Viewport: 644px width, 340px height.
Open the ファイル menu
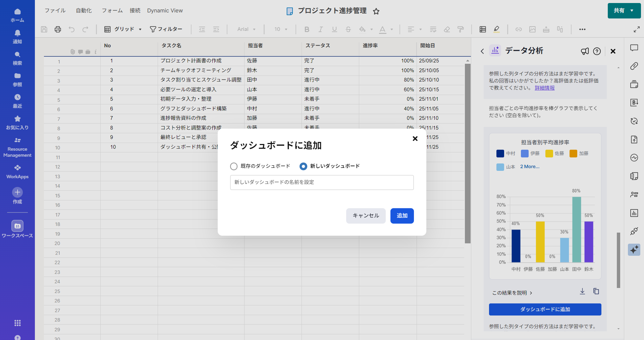point(55,11)
